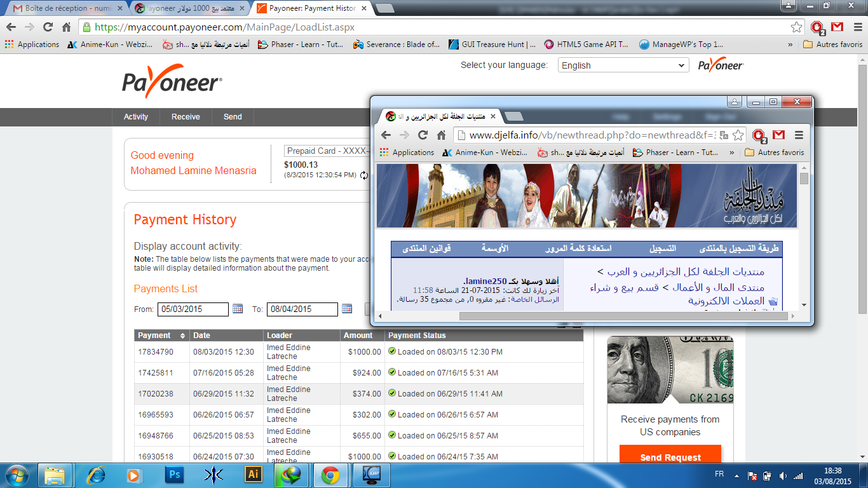This screenshot has width=868, height=488.
Task: Click the djelfa.info address bar in the popup window
Action: click(592, 135)
